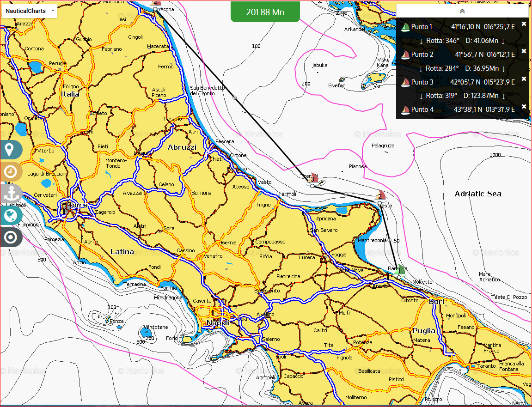Image resolution: width=532 pixels, height=407 pixels.
Task: Open the clock history sidebar icon
Action: coord(11,171)
